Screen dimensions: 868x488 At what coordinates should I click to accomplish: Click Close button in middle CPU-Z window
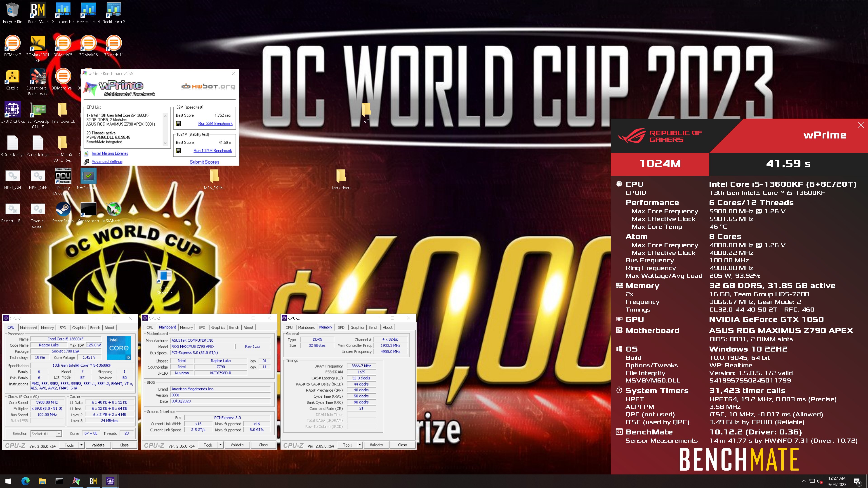[x=263, y=445]
